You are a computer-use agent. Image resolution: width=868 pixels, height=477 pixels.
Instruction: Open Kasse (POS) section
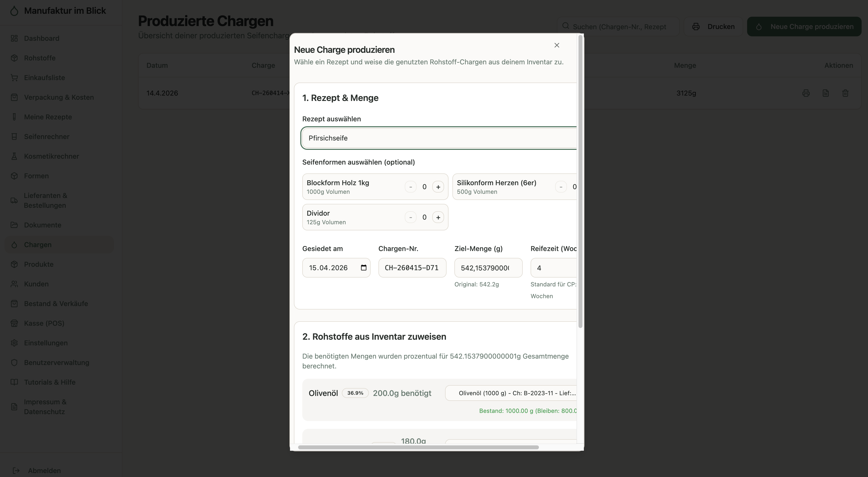tap(59, 323)
